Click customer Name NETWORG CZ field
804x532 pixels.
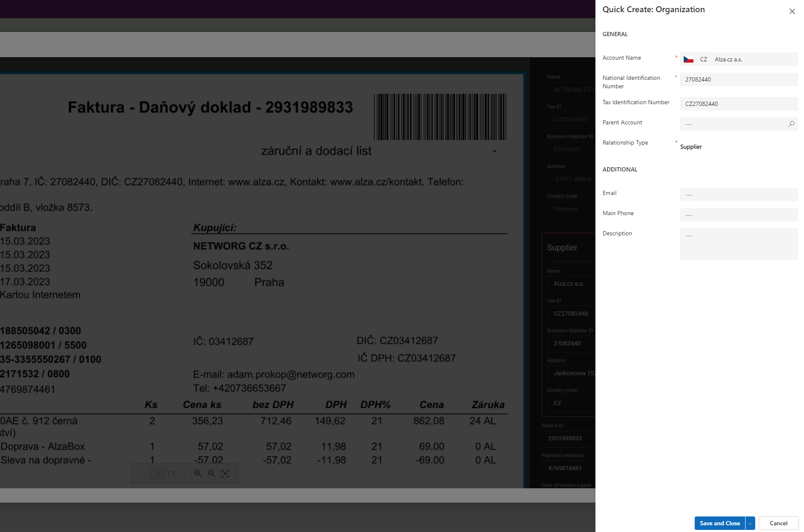[571, 90]
